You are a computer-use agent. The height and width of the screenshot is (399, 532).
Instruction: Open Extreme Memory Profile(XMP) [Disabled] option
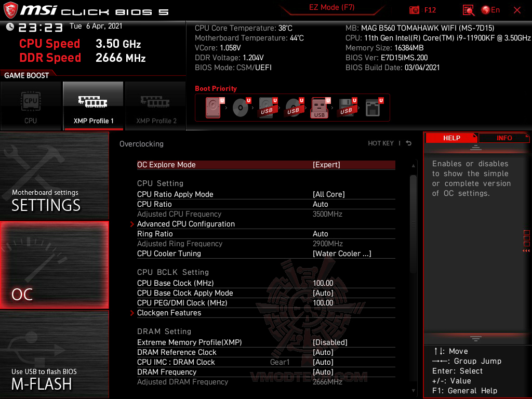(x=266, y=342)
